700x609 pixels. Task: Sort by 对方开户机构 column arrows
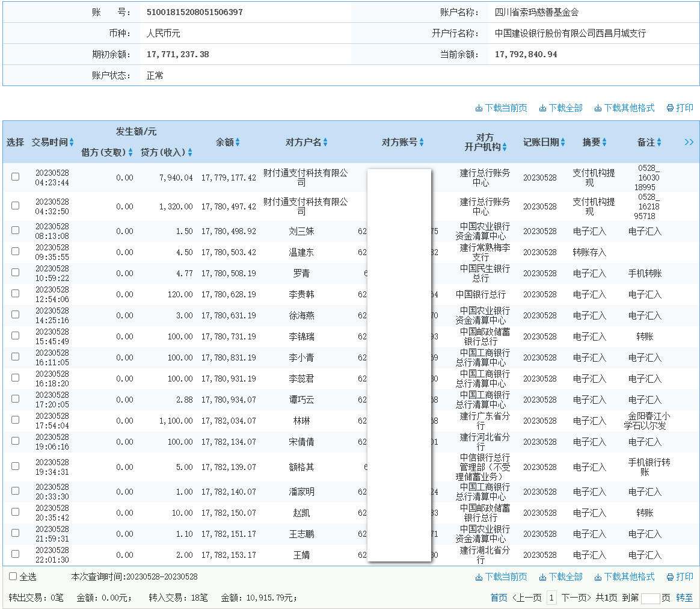(505, 147)
